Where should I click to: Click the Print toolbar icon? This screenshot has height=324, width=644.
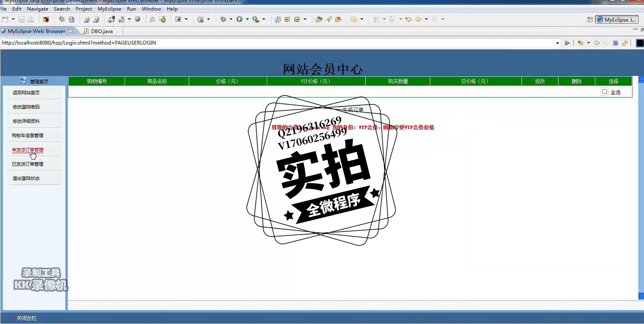pos(31,19)
